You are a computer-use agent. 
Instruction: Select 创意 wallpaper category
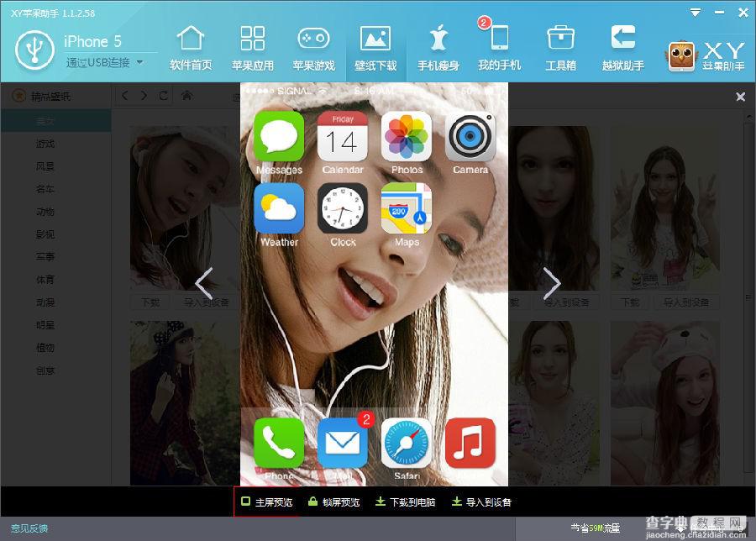(45, 370)
